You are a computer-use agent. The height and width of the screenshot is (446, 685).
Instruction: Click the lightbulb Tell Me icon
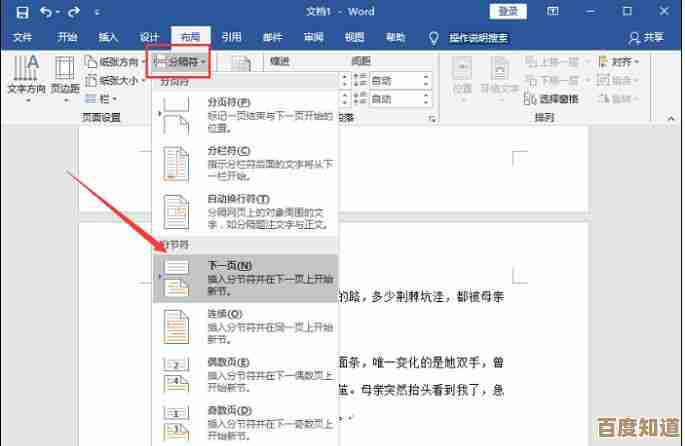433,38
